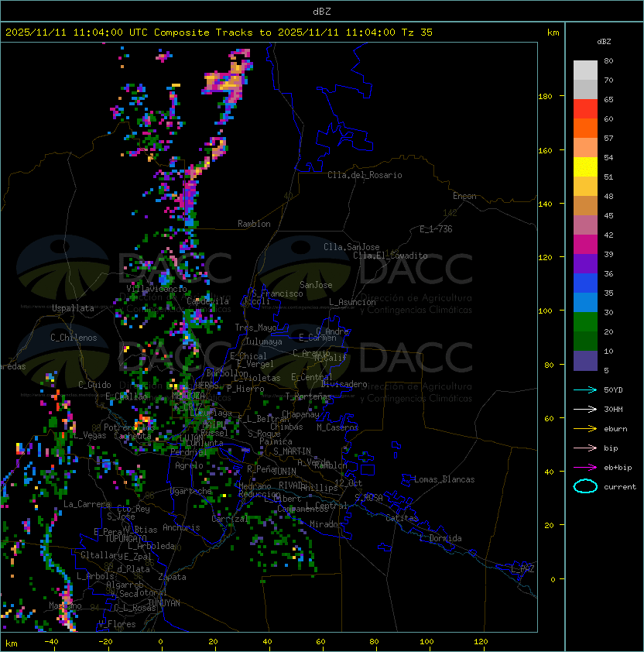The height and width of the screenshot is (652, 644).
Task: Click the Encon map label
Action: coord(464,196)
